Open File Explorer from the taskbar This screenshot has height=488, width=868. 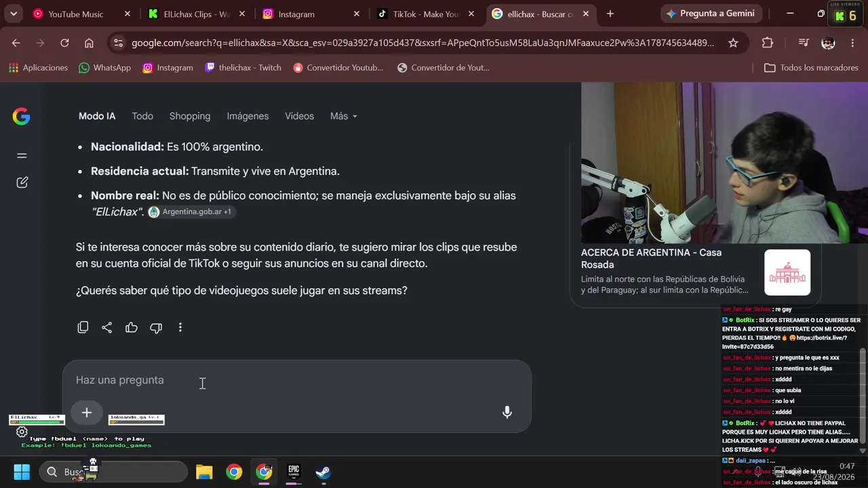(x=204, y=472)
